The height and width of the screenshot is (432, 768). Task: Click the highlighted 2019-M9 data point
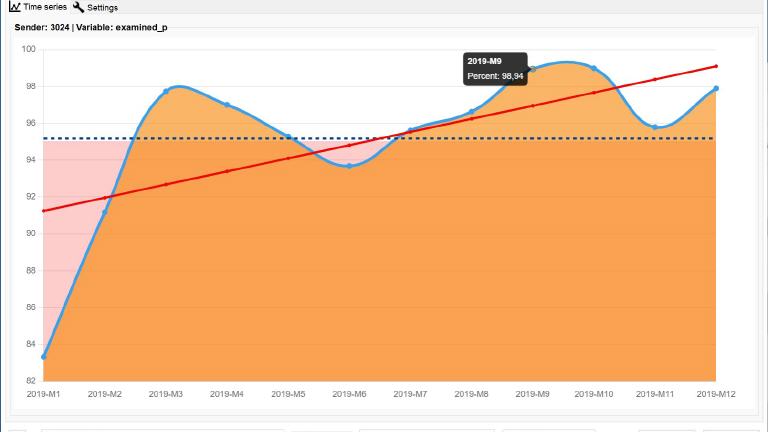click(533, 69)
